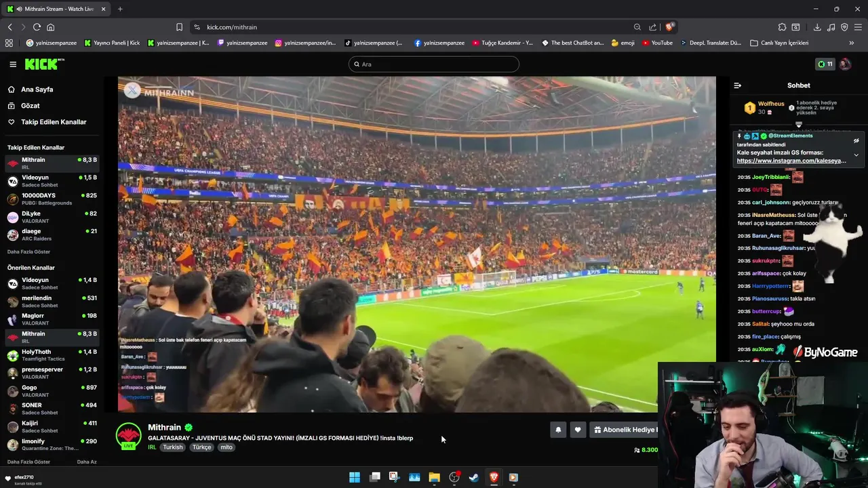
Task: Open a new browser tab
Action: (120, 9)
